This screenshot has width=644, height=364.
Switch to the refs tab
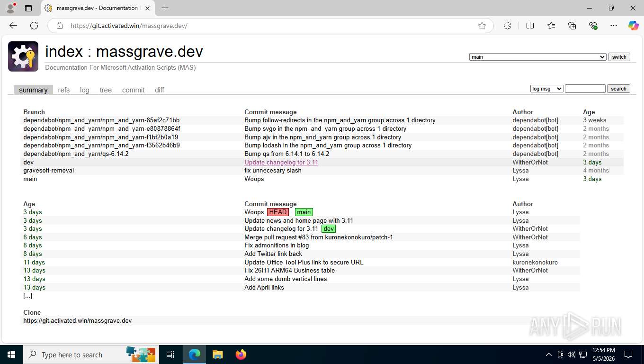(64, 90)
